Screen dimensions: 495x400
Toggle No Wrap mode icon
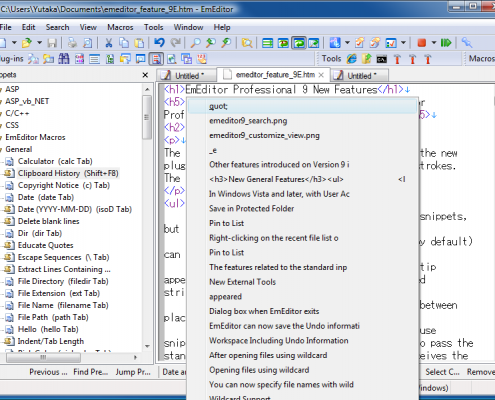[267, 43]
